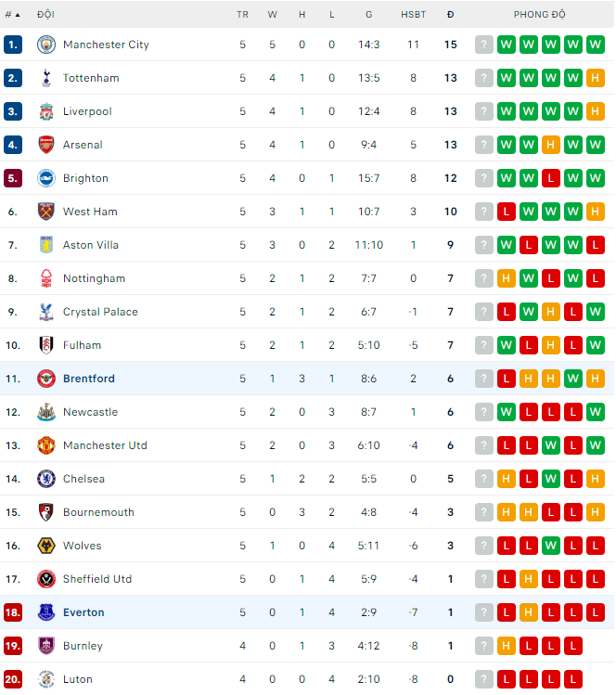Click the Newcastle row rank number 12
Screen dimensions: 616x695
coord(13,412)
